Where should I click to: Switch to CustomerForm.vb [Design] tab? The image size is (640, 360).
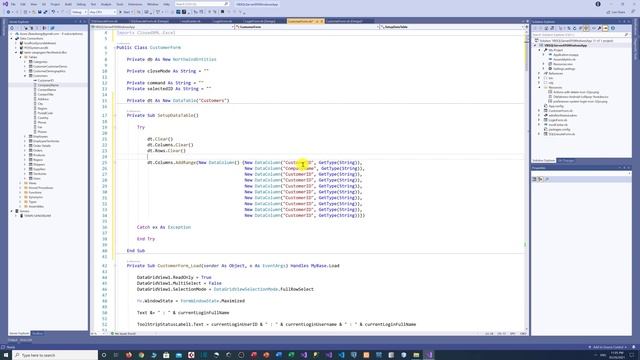click(344, 21)
